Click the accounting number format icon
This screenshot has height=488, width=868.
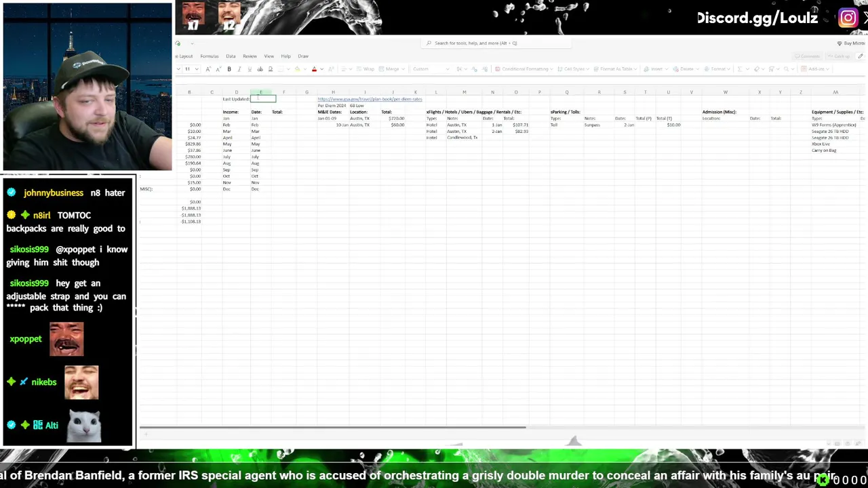click(x=459, y=69)
